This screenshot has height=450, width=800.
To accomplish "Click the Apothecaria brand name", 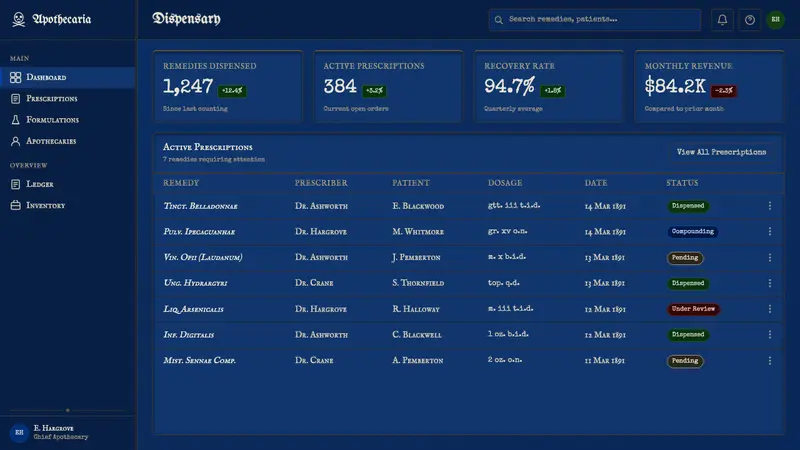I will 62,19.
